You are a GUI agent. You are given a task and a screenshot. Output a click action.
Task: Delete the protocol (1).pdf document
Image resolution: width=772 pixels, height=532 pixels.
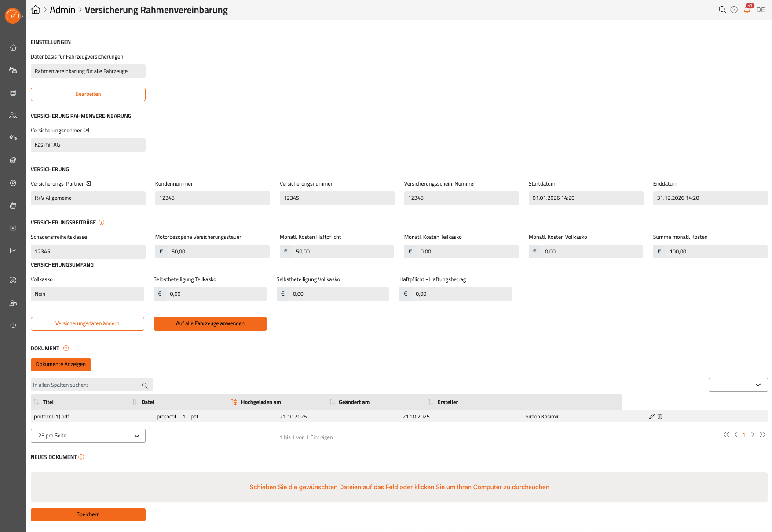(660, 416)
